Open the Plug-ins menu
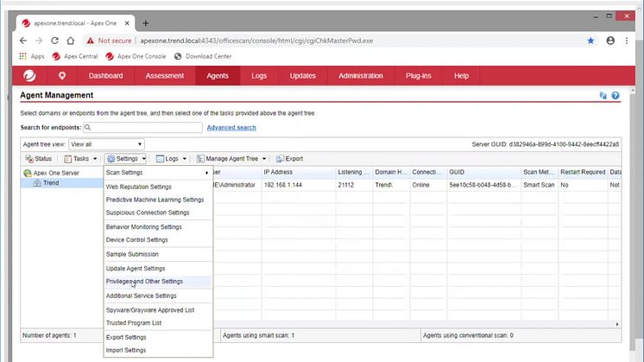644x362 pixels. point(418,76)
